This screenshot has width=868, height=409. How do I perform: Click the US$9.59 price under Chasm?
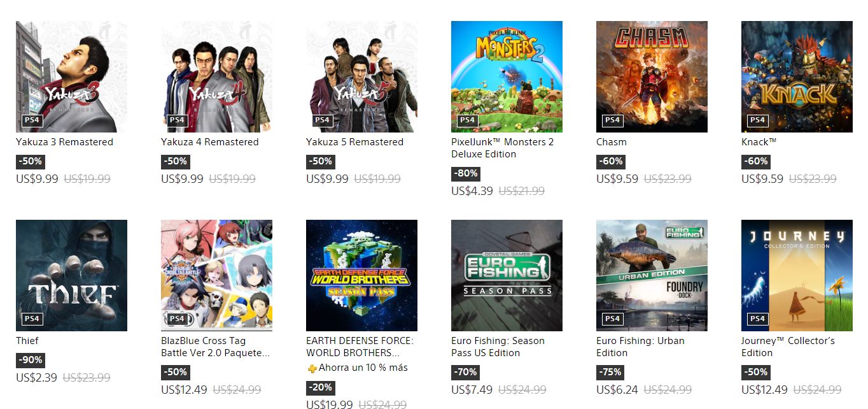click(617, 179)
